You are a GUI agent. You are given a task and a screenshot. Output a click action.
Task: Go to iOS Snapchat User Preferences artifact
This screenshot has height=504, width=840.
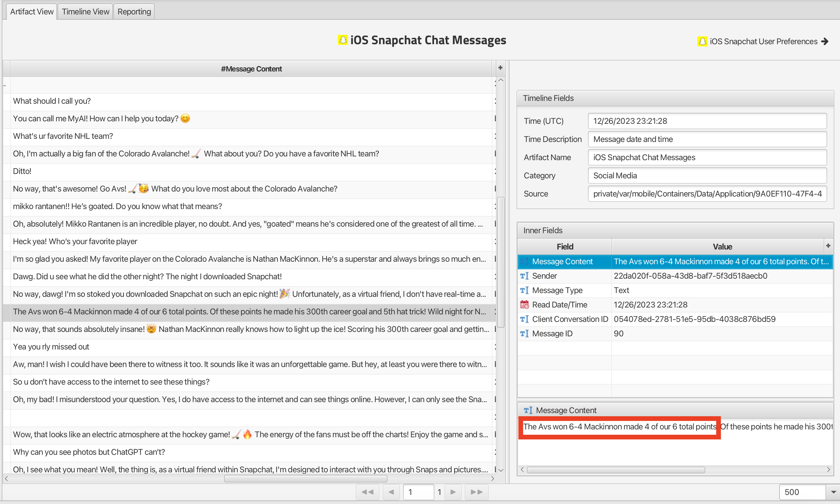(763, 41)
